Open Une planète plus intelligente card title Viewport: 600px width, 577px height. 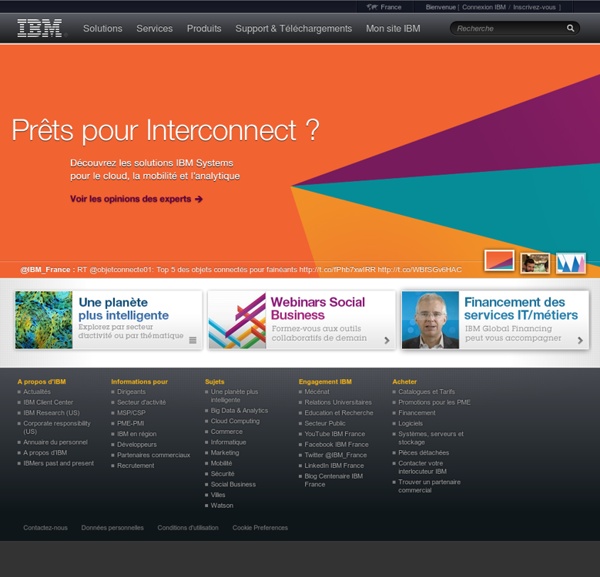(x=124, y=309)
